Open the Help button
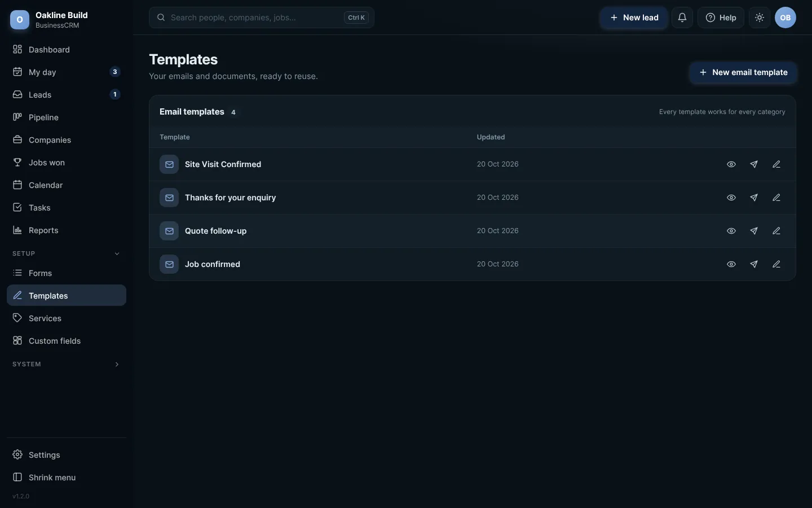Viewport: 812px width, 508px height. coord(721,17)
